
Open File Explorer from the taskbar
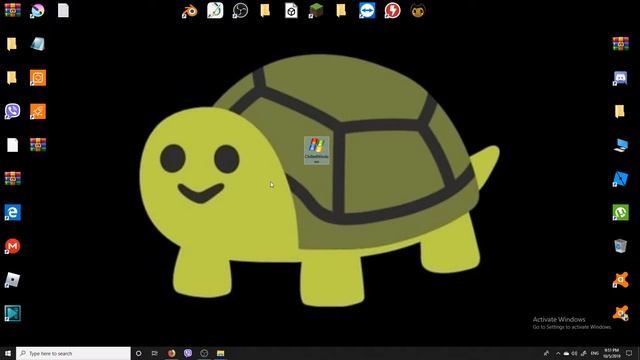[220, 353]
